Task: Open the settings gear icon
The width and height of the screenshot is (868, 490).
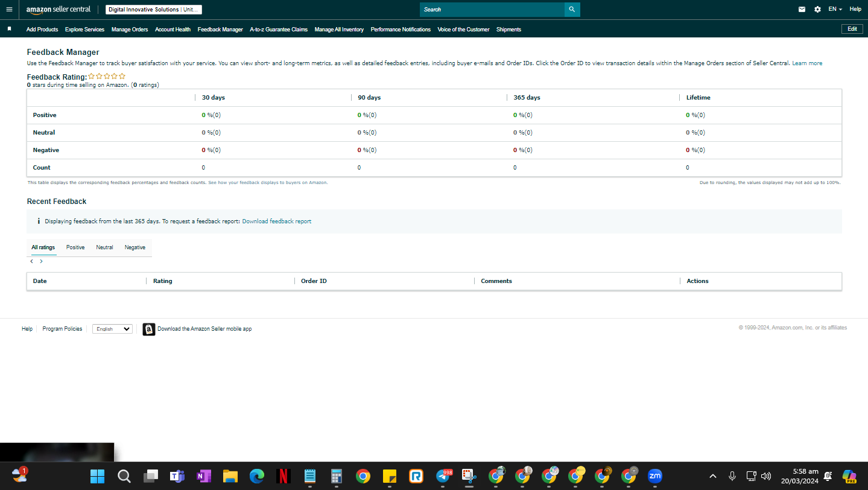Action: [x=817, y=10]
